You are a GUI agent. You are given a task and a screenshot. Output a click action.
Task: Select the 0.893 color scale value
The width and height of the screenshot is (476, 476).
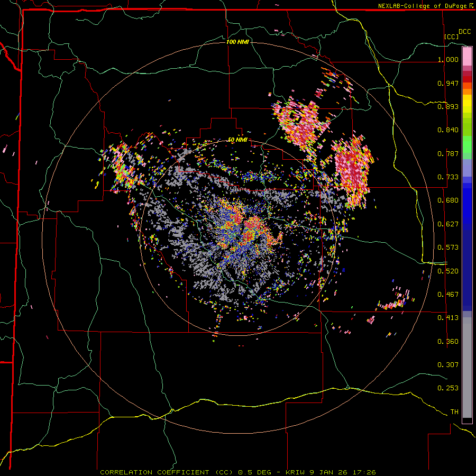pyautogui.click(x=448, y=106)
